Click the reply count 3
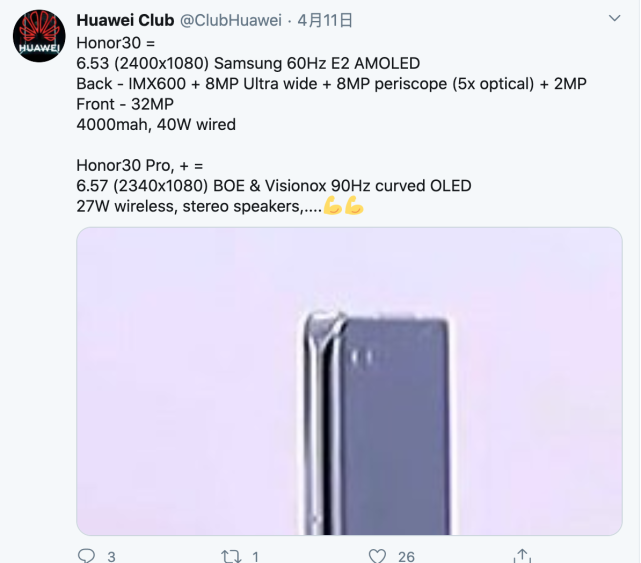This screenshot has height=563, width=641. click(111, 556)
